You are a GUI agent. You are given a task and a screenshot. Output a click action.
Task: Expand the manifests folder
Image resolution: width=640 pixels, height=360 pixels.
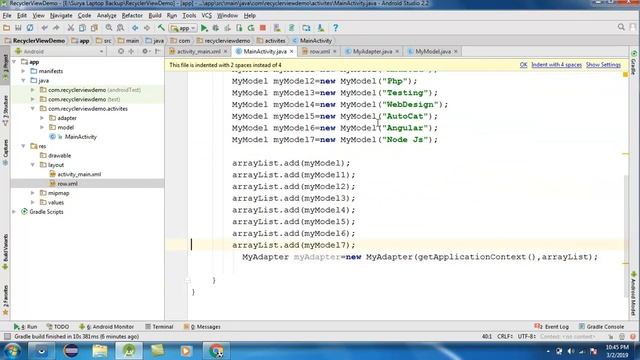tap(24, 71)
